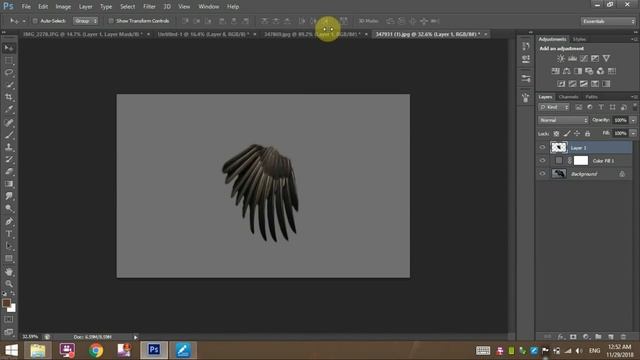Toggle lock all padlock
The width and height of the screenshot is (640, 360).
pos(587,133)
